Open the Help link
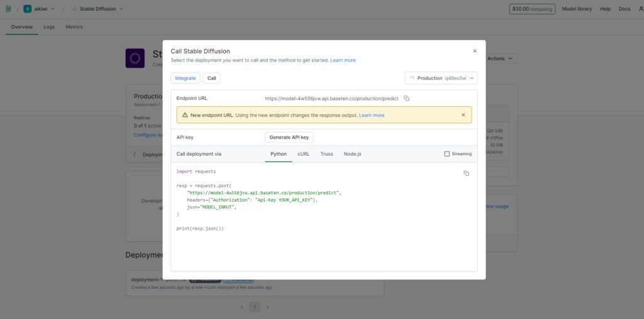This screenshot has width=644, height=319. tap(606, 9)
